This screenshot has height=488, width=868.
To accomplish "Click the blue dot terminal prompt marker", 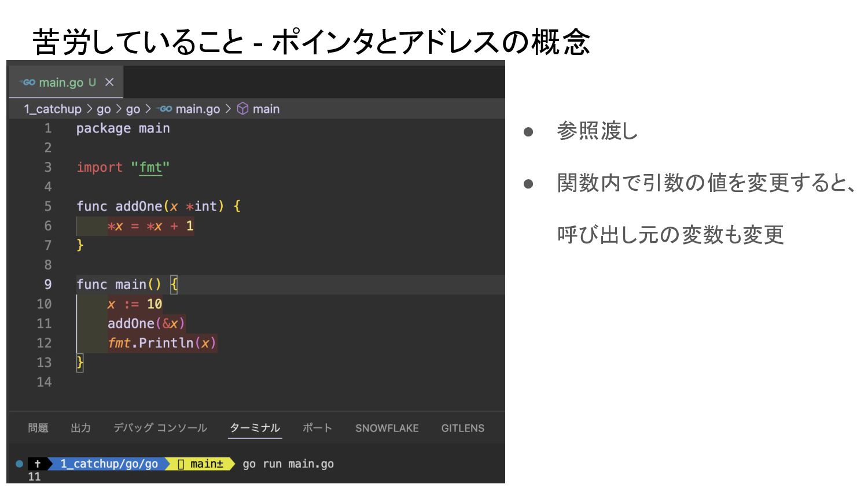I will click(x=19, y=464).
